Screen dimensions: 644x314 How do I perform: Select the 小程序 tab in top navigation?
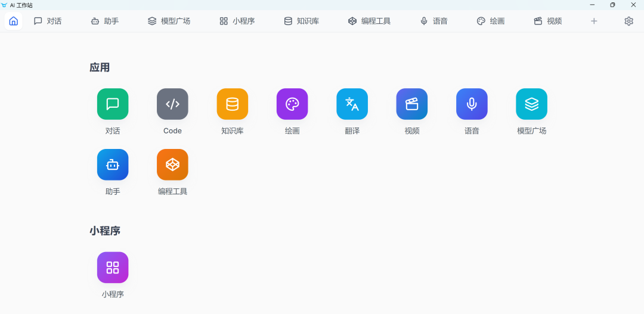tap(237, 21)
